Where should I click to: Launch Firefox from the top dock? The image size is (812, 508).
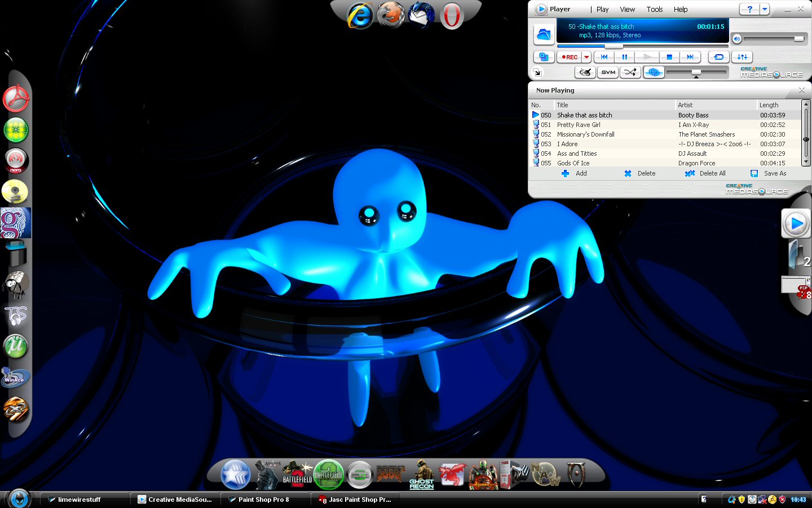[390, 15]
